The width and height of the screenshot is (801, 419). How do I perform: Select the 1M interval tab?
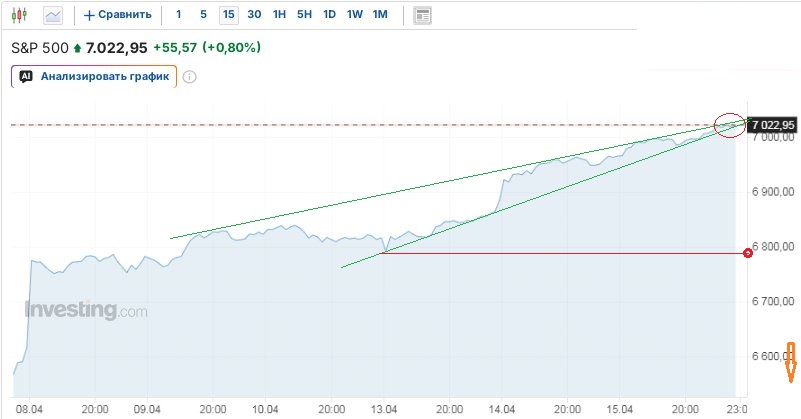tap(380, 15)
